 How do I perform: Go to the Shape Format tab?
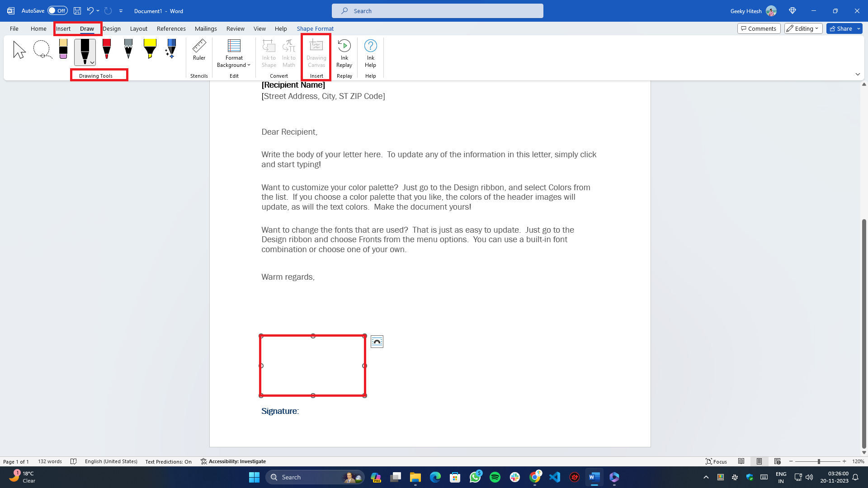pyautogui.click(x=315, y=28)
